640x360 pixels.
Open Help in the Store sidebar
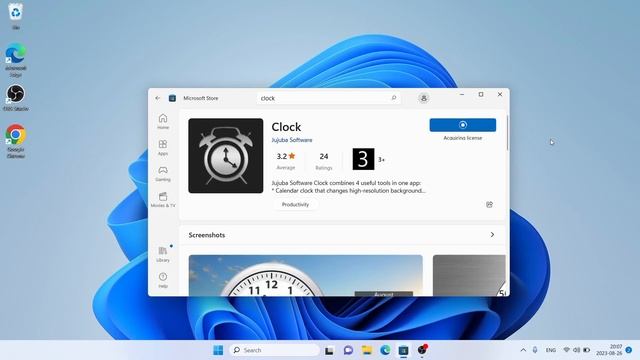click(x=163, y=280)
